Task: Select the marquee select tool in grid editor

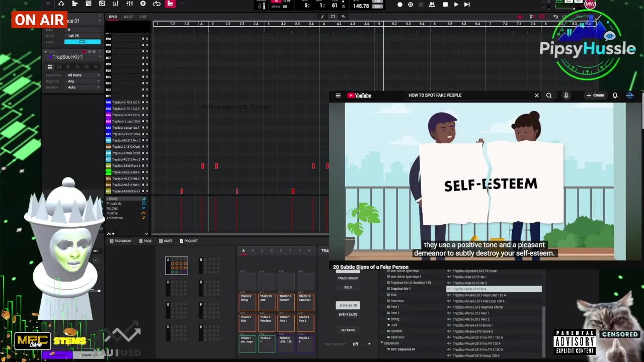Action: click(x=333, y=17)
